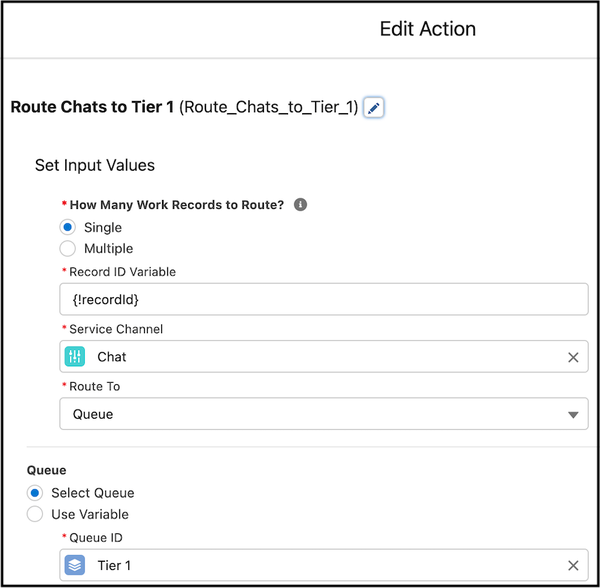The height and width of the screenshot is (588, 600).
Task: Click the Record ID Variable input field
Action: pos(324,299)
